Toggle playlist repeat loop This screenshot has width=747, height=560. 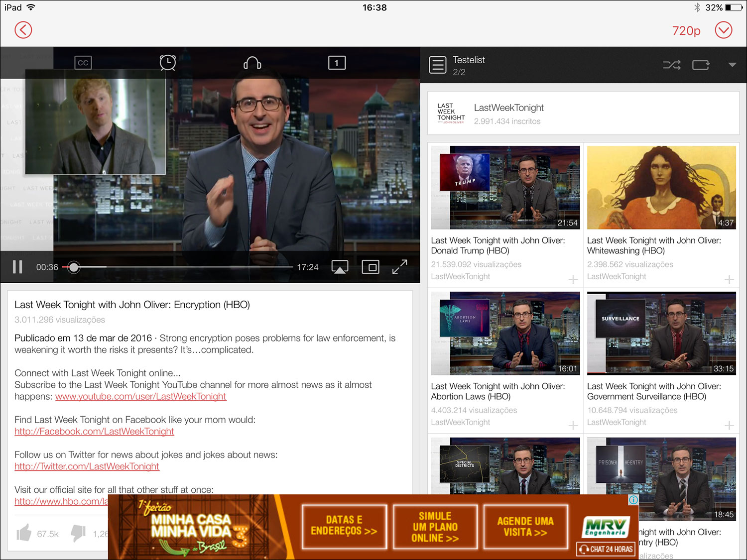point(701,65)
